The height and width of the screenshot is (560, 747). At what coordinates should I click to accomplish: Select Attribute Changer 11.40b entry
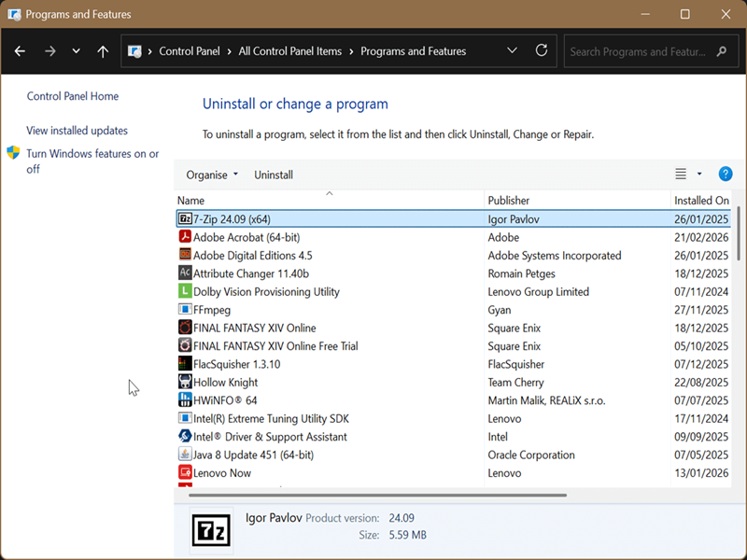pyautogui.click(x=251, y=273)
